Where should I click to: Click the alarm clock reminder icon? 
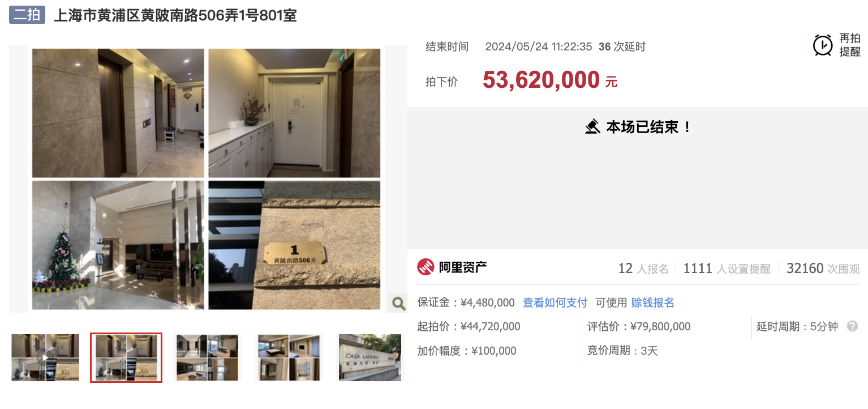[x=823, y=45]
